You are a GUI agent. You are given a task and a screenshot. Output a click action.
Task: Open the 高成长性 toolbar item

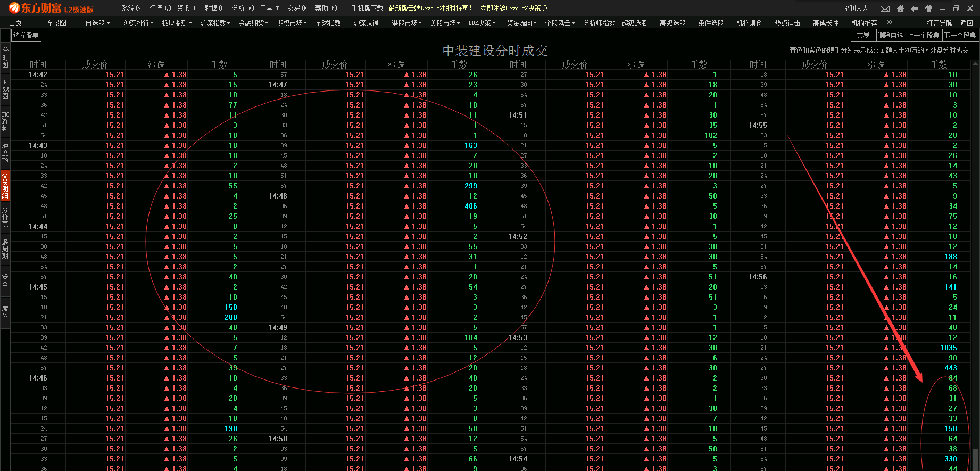coord(826,23)
